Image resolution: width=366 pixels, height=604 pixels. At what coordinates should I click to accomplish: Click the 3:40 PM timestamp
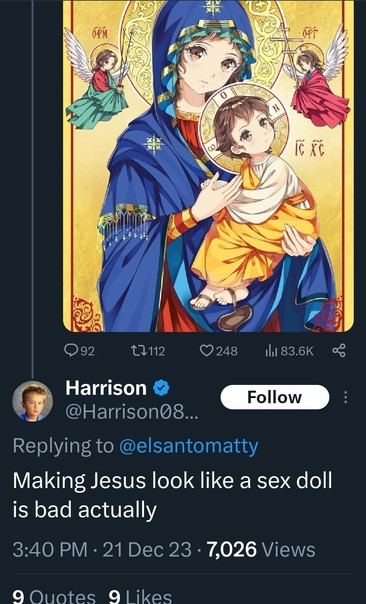[50, 550]
